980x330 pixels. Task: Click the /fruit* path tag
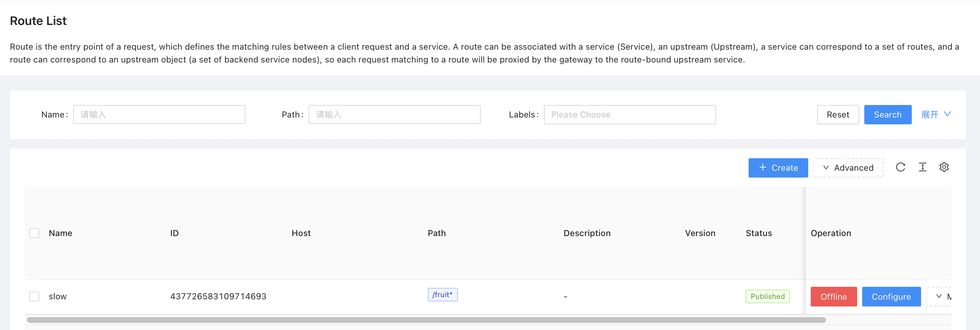pyautogui.click(x=442, y=295)
